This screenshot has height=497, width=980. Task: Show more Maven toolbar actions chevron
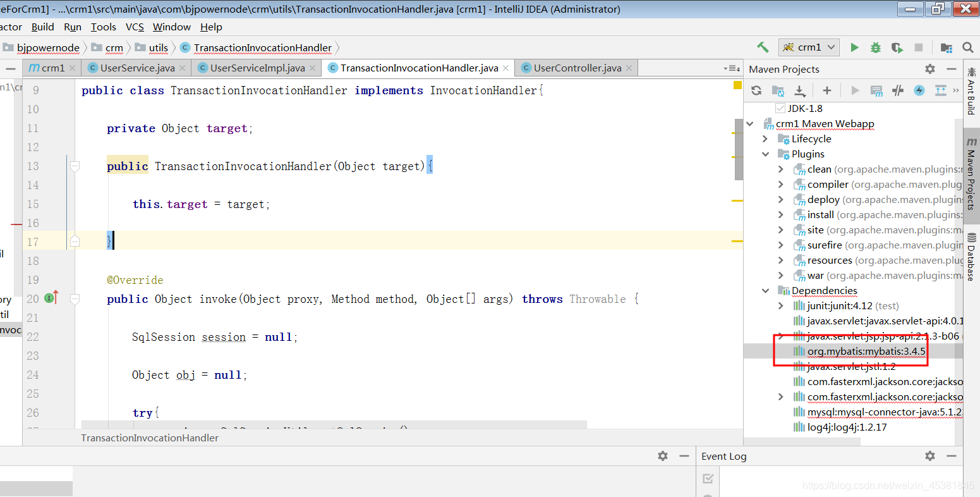coord(956,90)
